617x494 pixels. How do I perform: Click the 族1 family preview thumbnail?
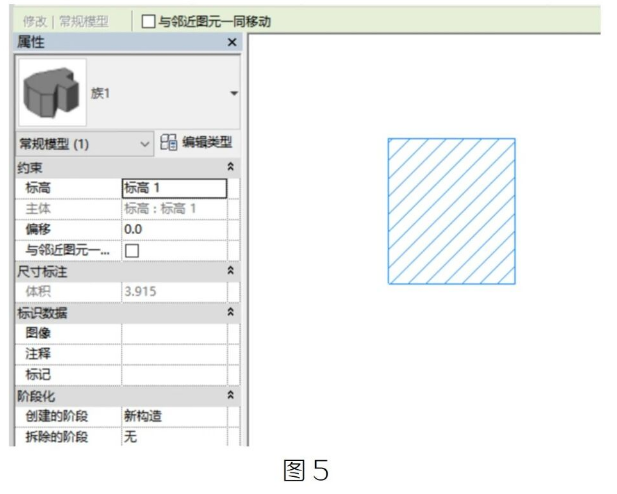[x=52, y=93]
